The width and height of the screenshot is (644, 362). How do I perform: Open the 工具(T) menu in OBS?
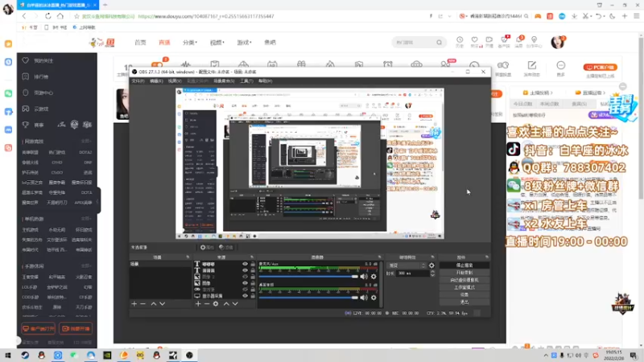(x=246, y=81)
